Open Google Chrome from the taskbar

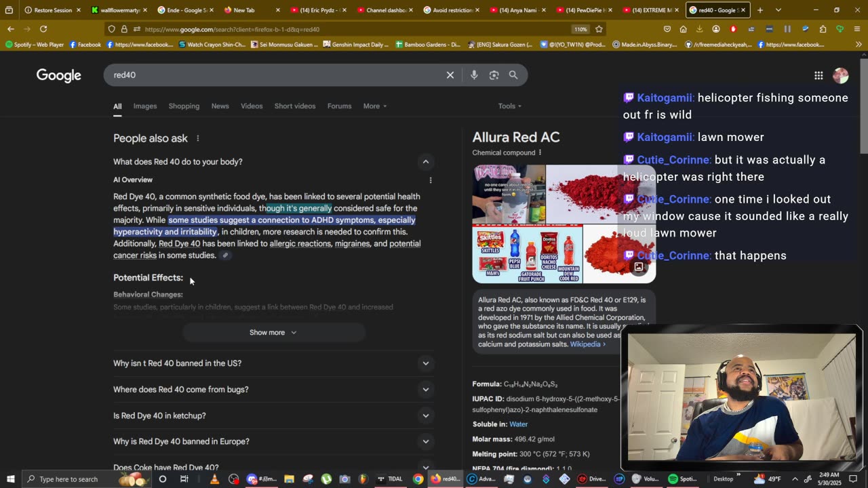click(x=418, y=479)
